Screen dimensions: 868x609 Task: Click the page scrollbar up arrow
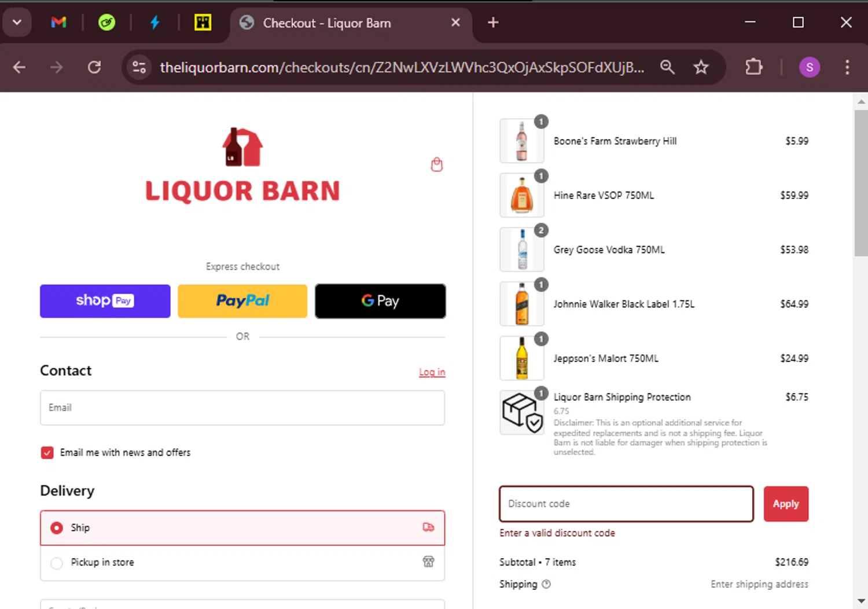point(861,101)
